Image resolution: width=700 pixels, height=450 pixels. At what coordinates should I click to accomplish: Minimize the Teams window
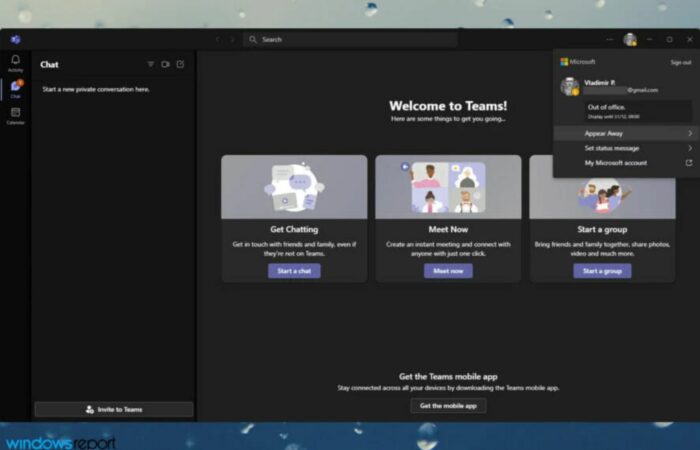[x=650, y=39]
